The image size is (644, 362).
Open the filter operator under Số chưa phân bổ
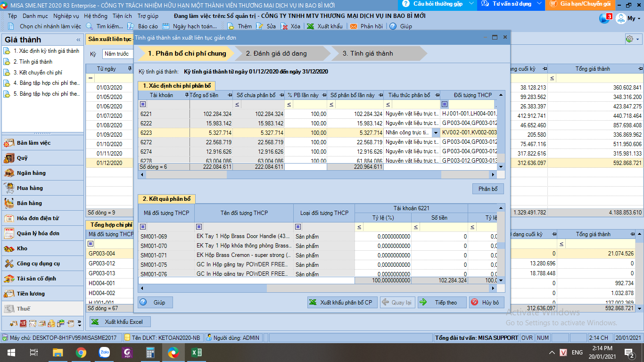pyautogui.click(x=237, y=104)
